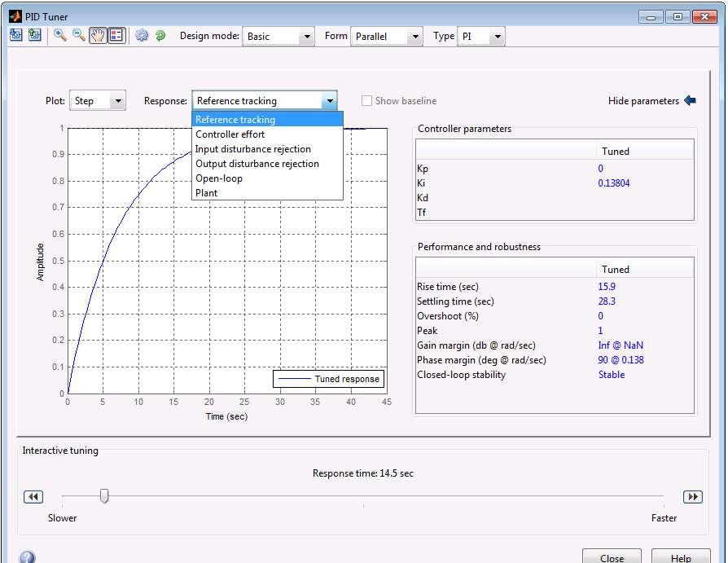Click the export controller icon in toolbar

[x=34, y=35]
